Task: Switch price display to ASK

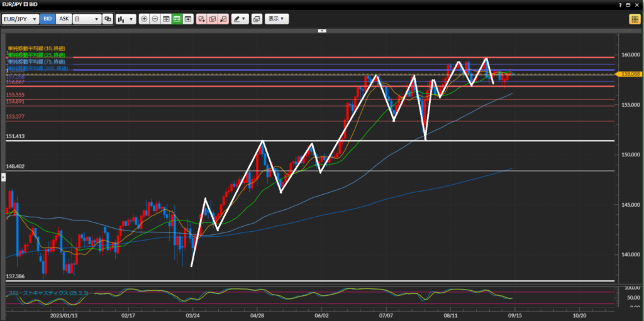Action: coord(64,19)
